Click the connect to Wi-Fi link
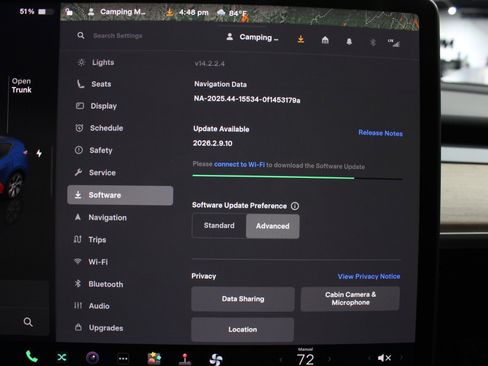The height and width of the screenshot is (366, 488). coord(239,164)
